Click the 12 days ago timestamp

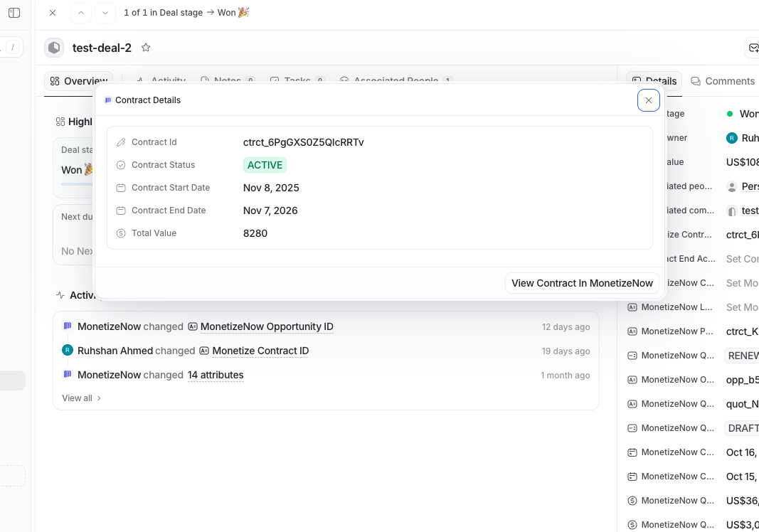[566, 326]
